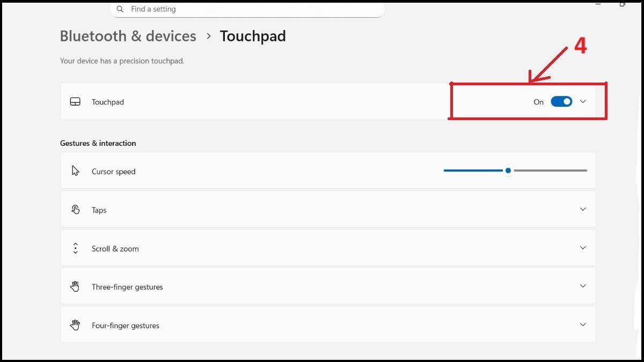Click the scroll arrows icon beside Scroll & zoom
The image size is (644, 362).
75,248
